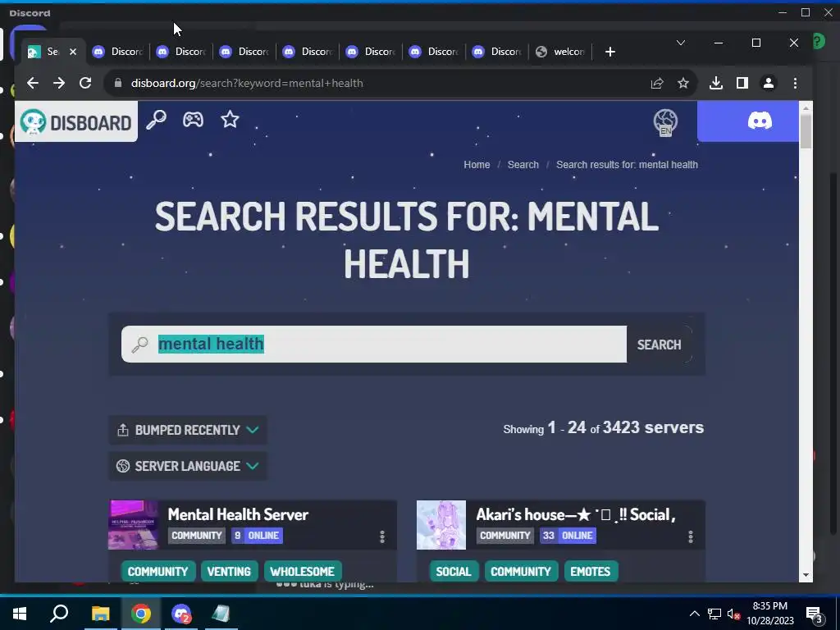Screen dimensions: 840x630
Task: Open a new tab with plus button
Action: [609, 52]
